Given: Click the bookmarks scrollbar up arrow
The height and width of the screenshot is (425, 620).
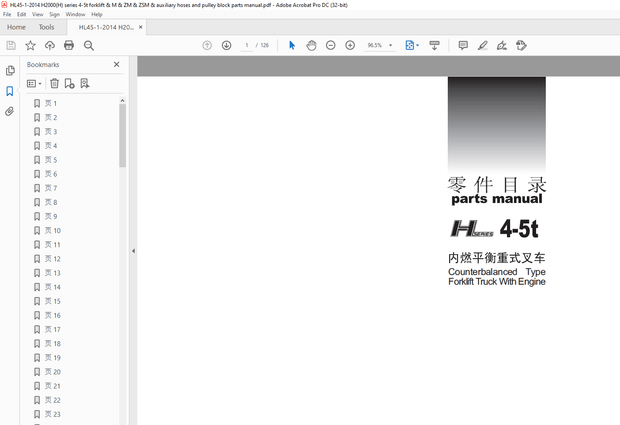Looking at the screenshot, I should (123, 101).
